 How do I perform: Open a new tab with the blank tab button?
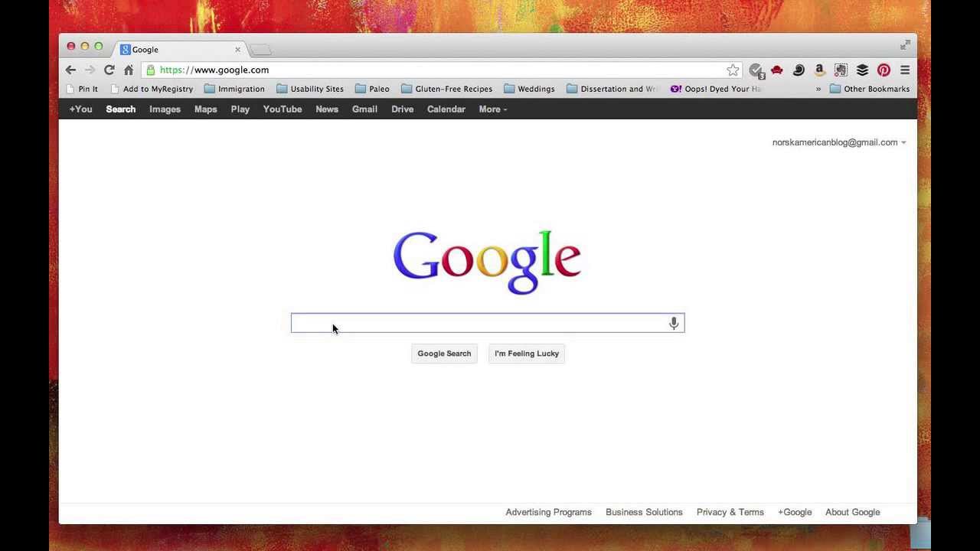260,50
